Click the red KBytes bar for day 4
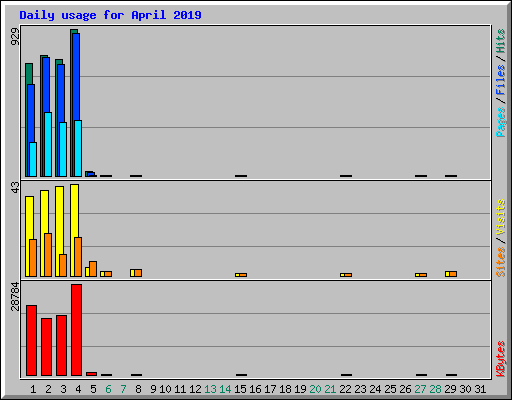 pyautogui.click(x=76, y=330)
